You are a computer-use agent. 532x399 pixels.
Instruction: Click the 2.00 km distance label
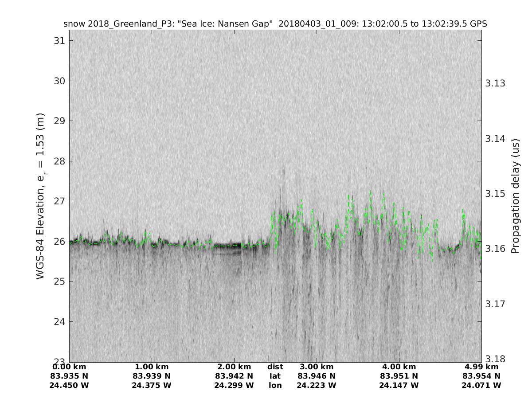[x=234, y=367]
